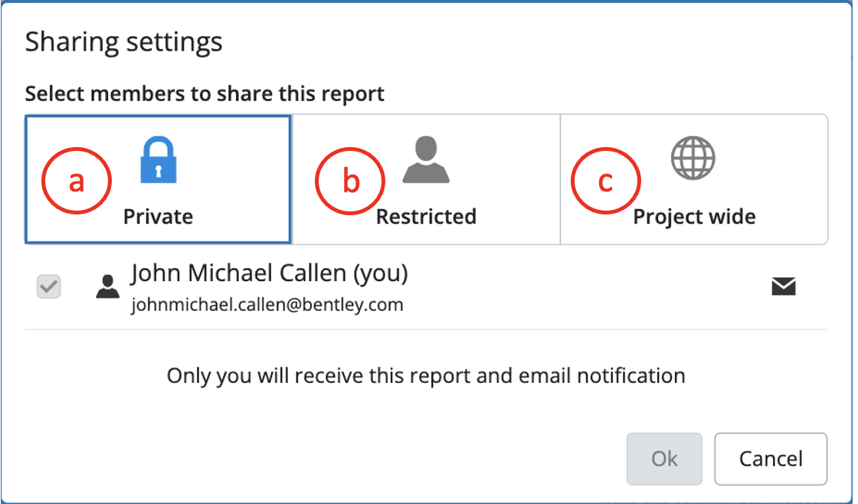
Task: Click the red circled letter a
Action: tap(77, 181)
